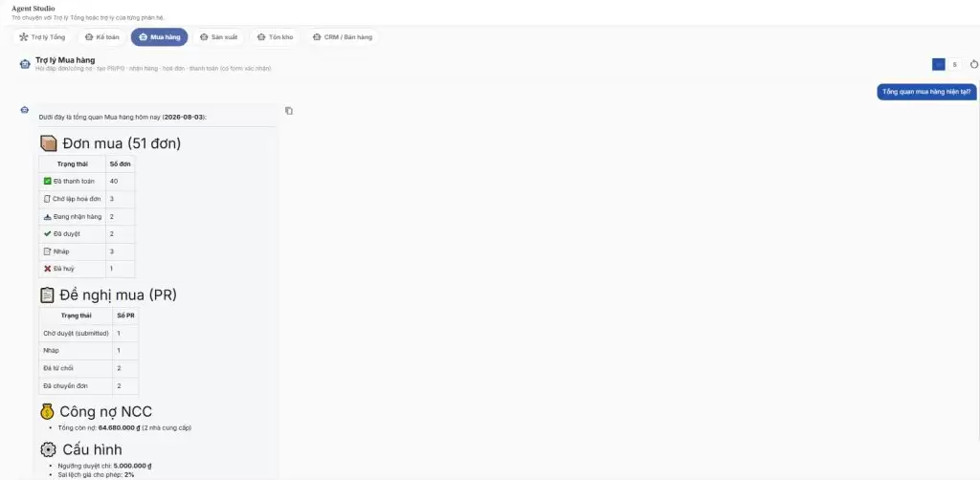Click the sparkle icon in Trợ lý Tổng tab
980x480 pixels.
(x=24, y=37)
